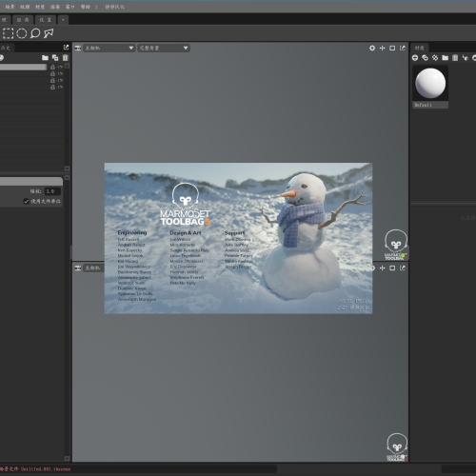Toggle eye visibility on fourth scene row
Screen dimensions: 476x476
tap(60, 87)
